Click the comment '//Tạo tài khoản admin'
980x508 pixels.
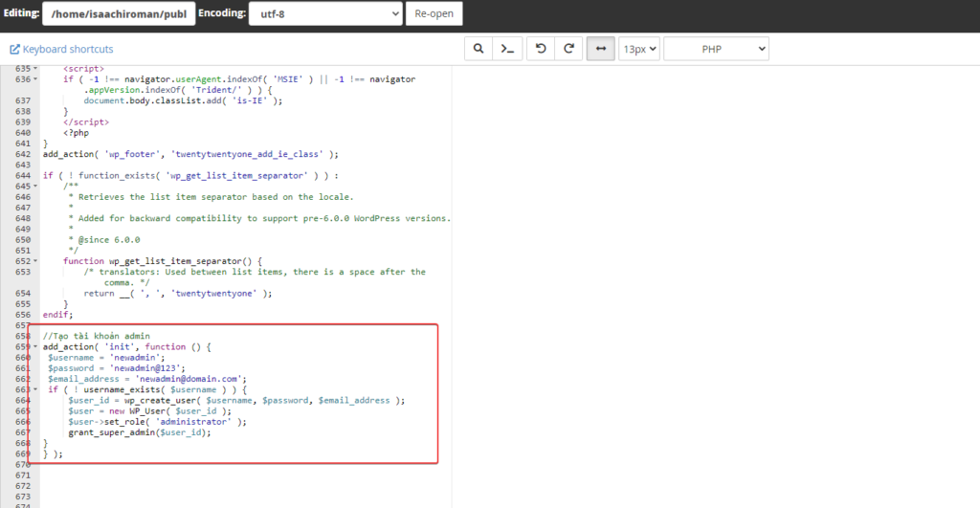click(x=97, y=336)
